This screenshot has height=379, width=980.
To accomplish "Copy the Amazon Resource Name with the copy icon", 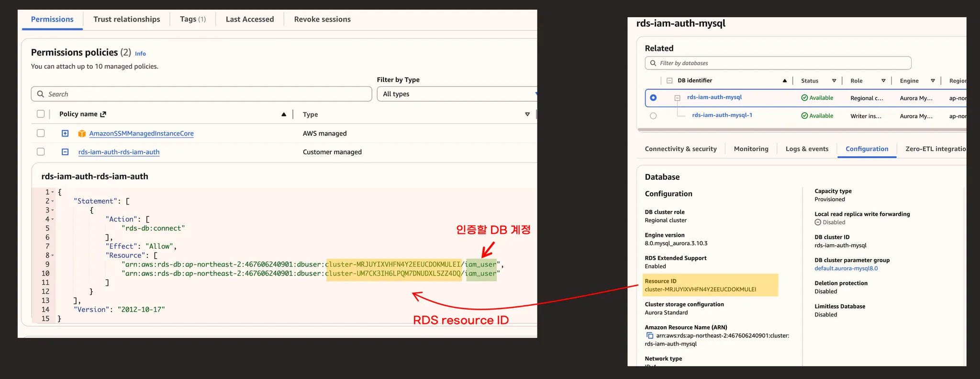I will [x=650, y=335].
